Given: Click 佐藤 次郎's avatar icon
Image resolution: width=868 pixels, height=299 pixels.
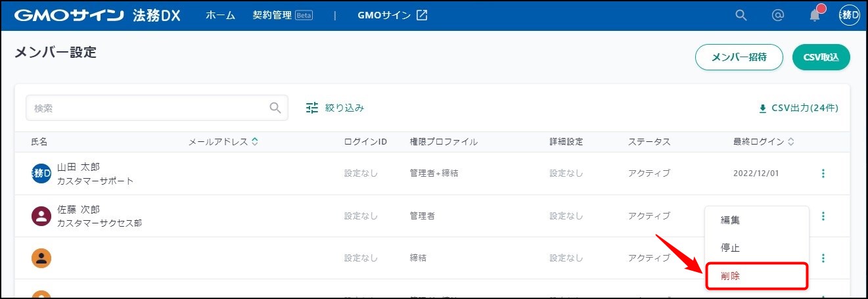Looking at the screenshot, I should 41,216.
